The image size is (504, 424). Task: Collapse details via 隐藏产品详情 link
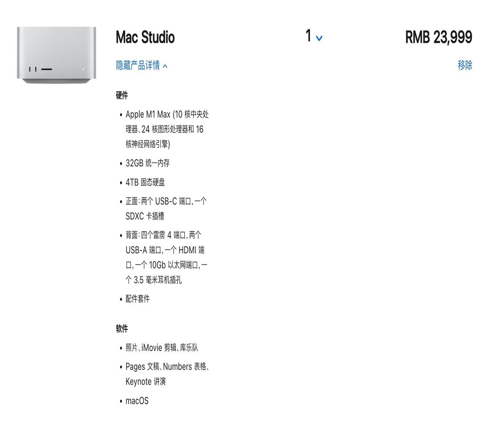pos(142,66)
